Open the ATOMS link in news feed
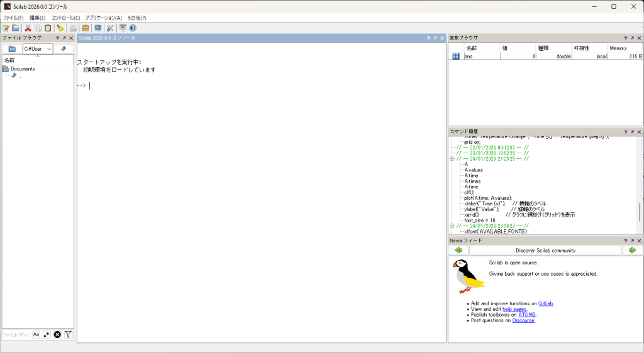 pyautogui.click(x=526, y=315)
